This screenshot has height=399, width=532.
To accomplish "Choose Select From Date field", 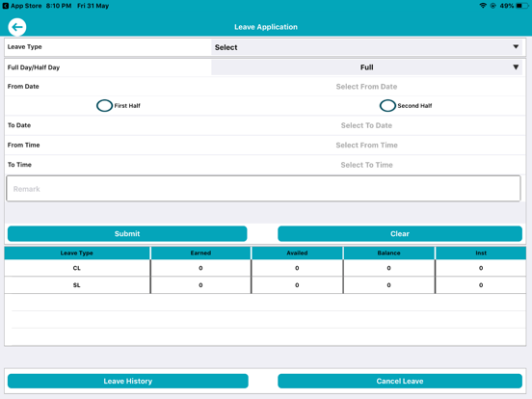I will [366, 87].
